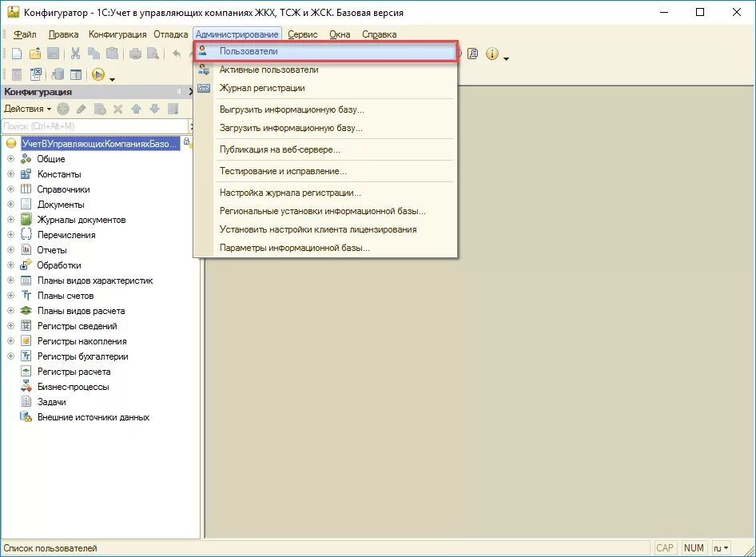Click the Move up arrow icon
This screenshot has height=557, width=756.
point(137,109)
